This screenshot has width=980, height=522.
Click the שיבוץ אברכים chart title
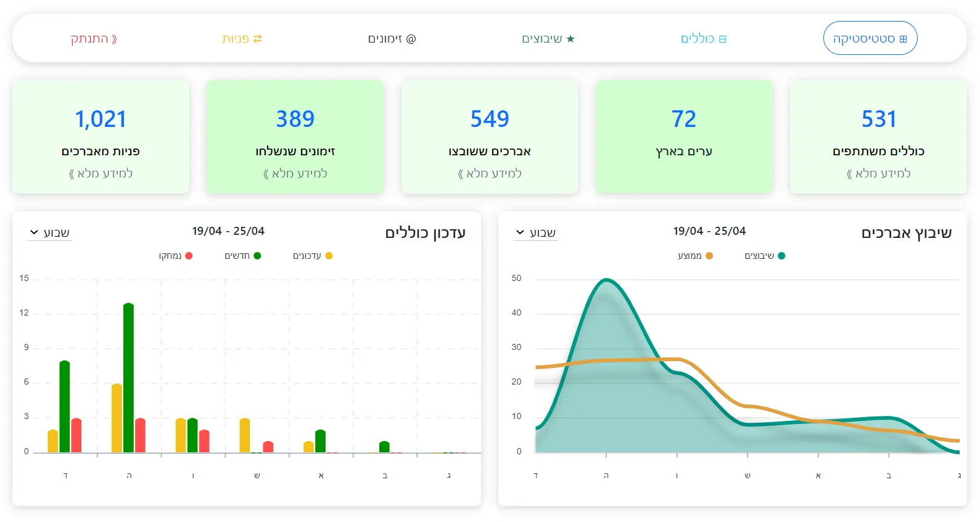click(x=906, y=233)
